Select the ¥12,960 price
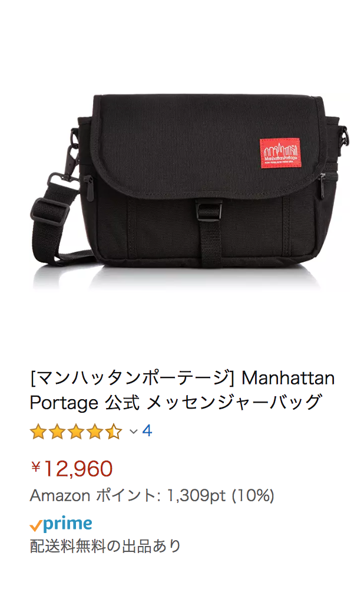364x592 pixels. [x=72, y=469]
